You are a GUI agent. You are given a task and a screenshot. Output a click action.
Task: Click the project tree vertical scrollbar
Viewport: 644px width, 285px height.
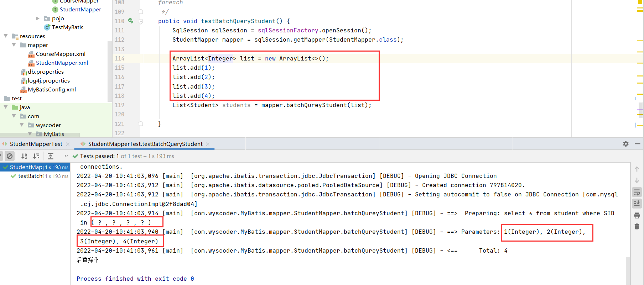(x=109, y=71)
